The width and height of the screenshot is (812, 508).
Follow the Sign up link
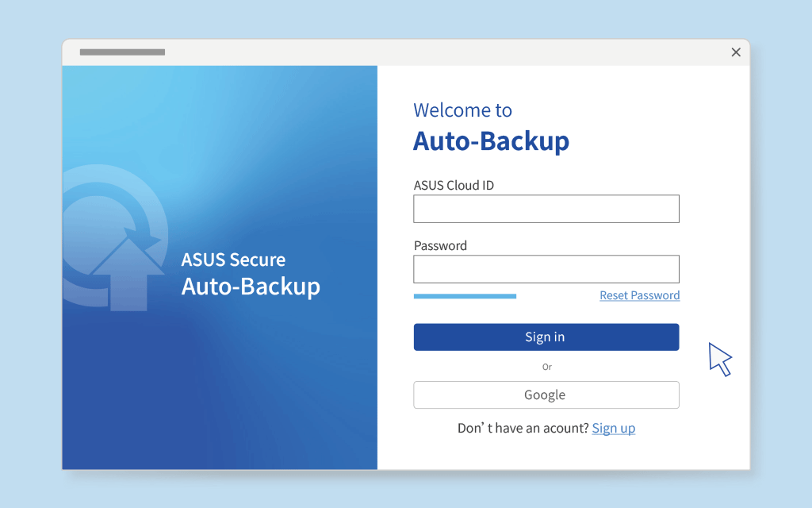pyautogui.click(x=614, y=428)
